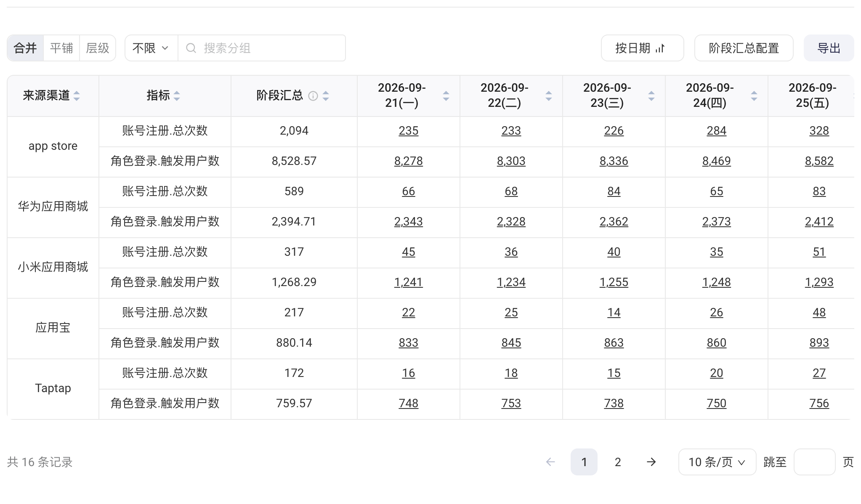Sort the 2026-09-21(一) column
861x504 pixels.
coord(446,96)
